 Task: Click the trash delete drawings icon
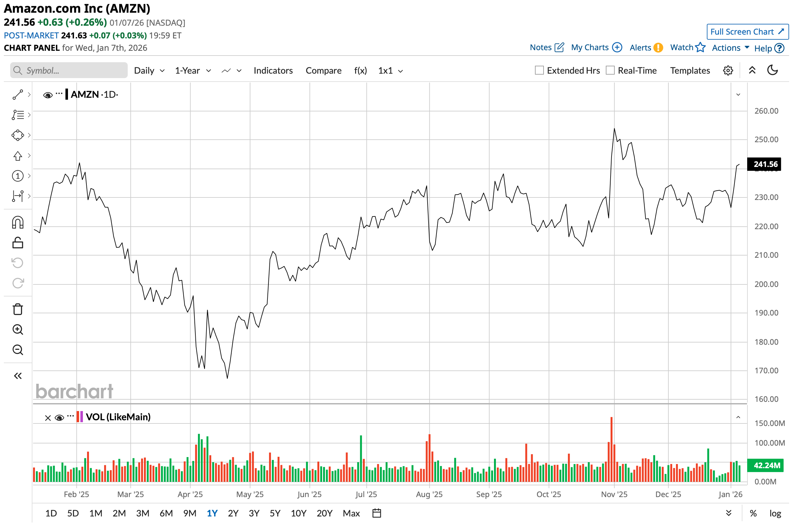[18, 309]
